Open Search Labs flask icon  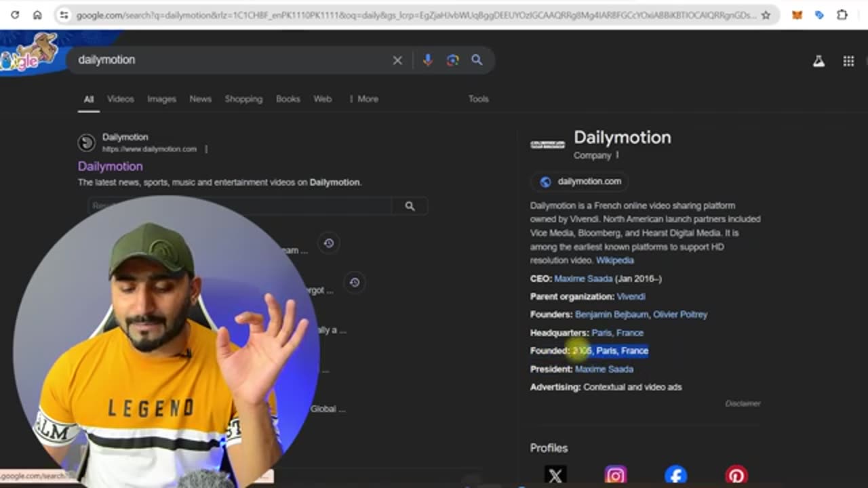tap(819, 61)
